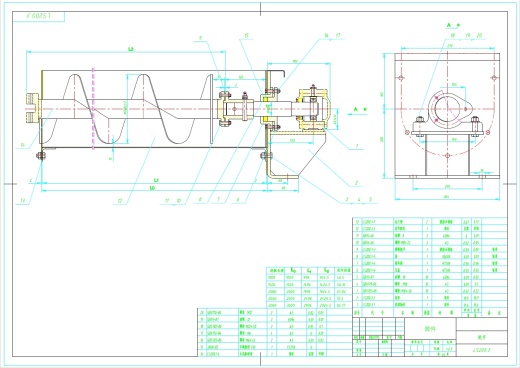
Task: Select balloon number 16 leader label
Action: [326, 35]
